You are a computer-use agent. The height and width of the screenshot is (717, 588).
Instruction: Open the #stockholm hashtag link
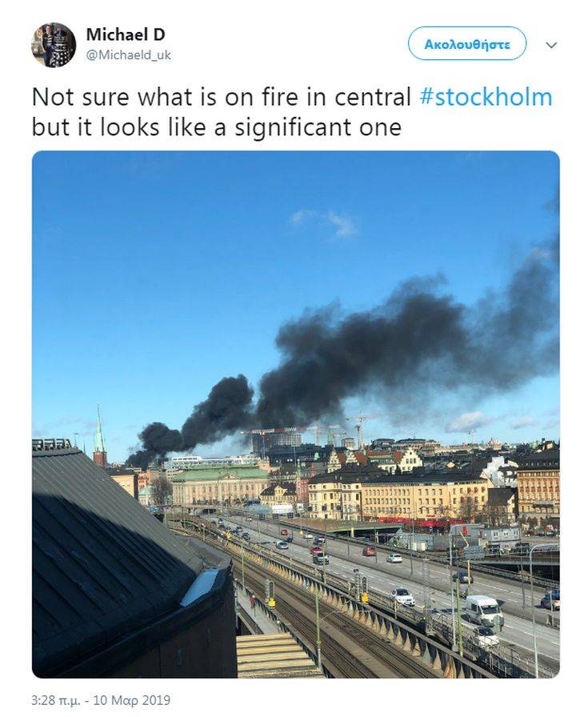tap(486, 98)
